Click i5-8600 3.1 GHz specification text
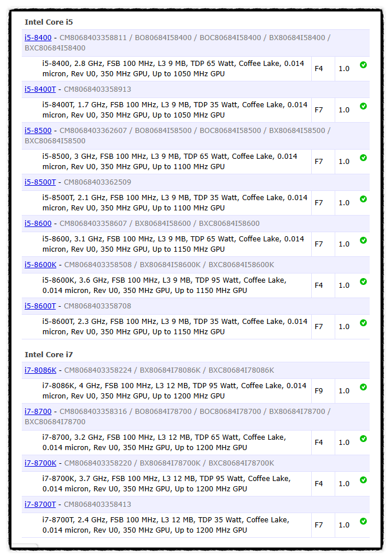This screenshot has width=392, height=559. [x=173, y=244]
